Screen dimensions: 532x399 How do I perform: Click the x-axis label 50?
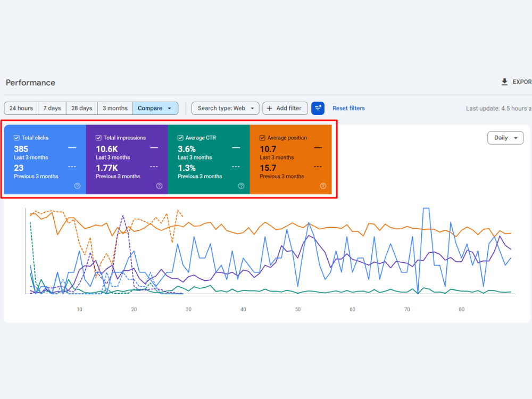click(x=298, y=310)
